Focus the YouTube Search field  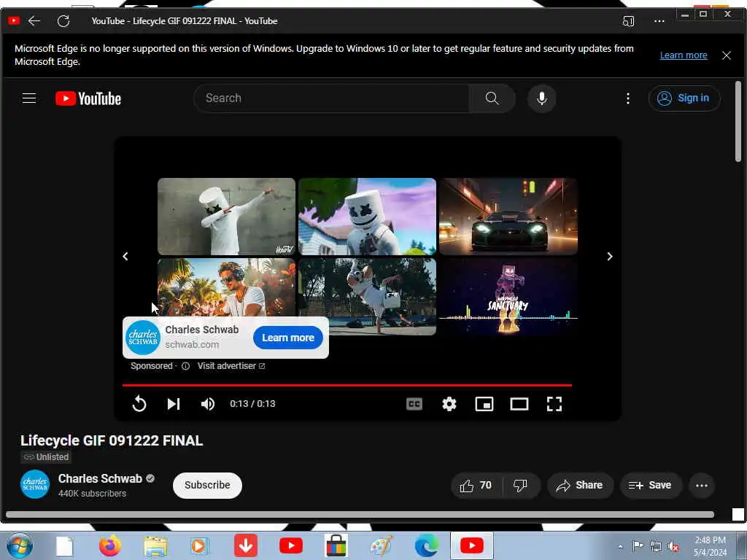(332, 98)
